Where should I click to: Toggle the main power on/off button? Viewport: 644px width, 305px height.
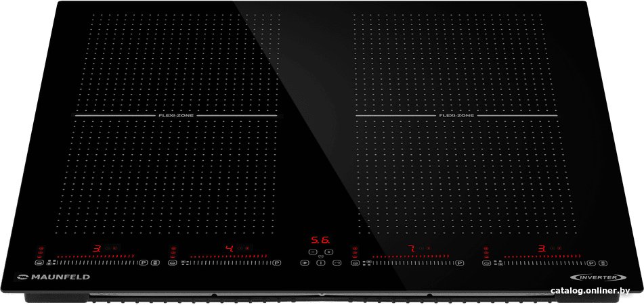320,262
